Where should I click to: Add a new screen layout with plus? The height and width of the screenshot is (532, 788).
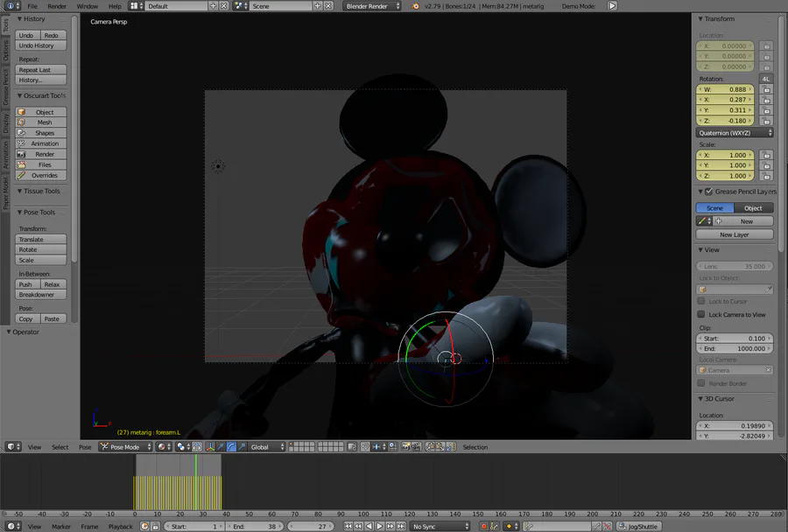tap(213, 6)
